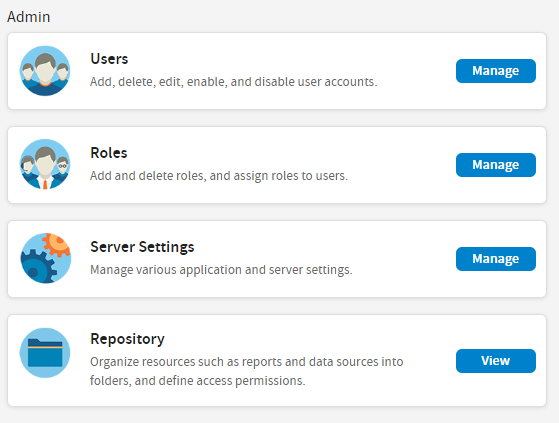The image size is (559, 423).
Task: Click 'Organize resources such as reports' text
Action: (x=246, y=371)
